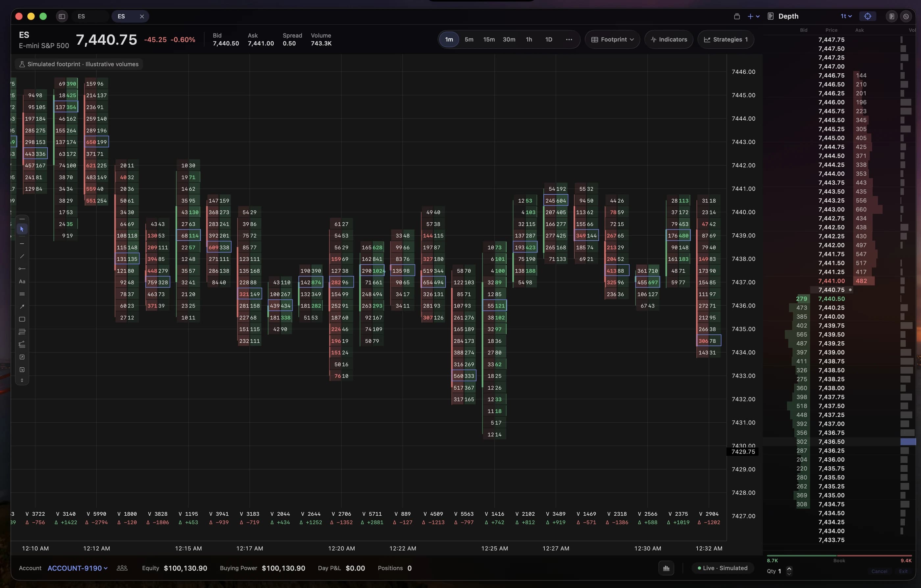Click the 7,429.75 crosshair price label

pos(743,452)
